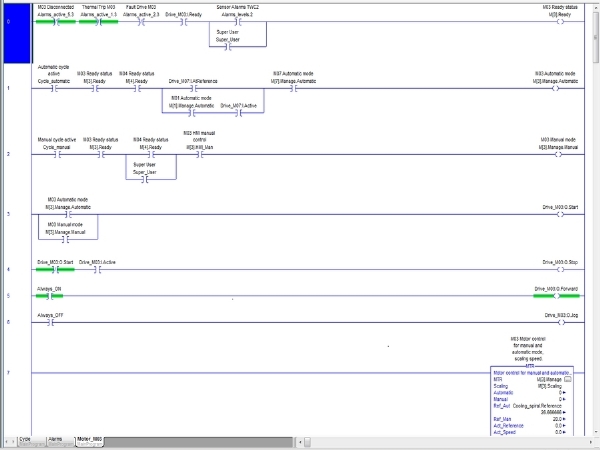This screenshot has height=450, width=600.
Task: Click the Act_Speed parameter label
Action: tap(504, 432)
